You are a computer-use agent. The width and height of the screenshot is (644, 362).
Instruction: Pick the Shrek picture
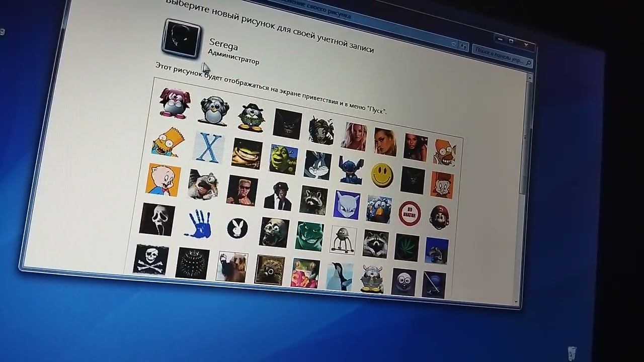pyautogui.click(x=283, y=159)
